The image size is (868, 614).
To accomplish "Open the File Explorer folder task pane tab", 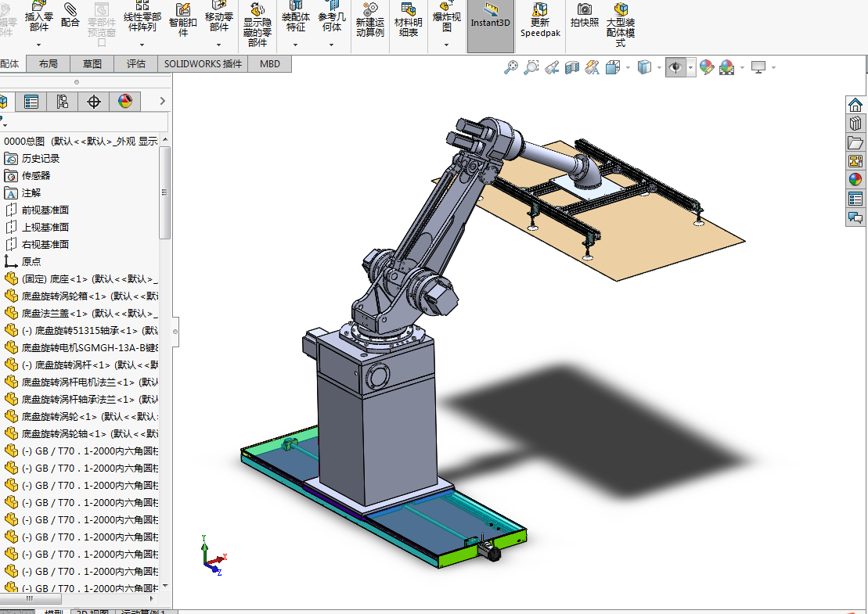I will [x=855, y=142].
